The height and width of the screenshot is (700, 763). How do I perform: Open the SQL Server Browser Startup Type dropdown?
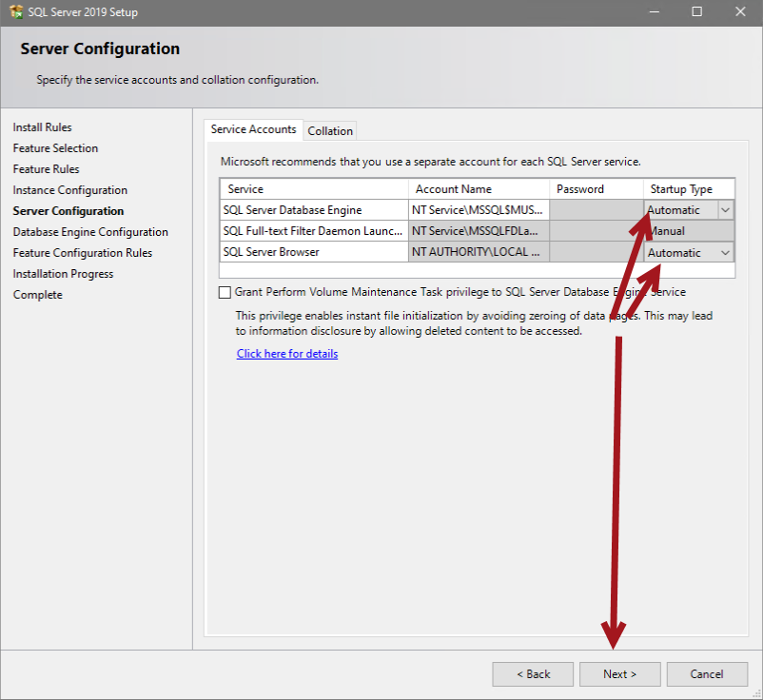pyautogui.click(x=725, y=252)
